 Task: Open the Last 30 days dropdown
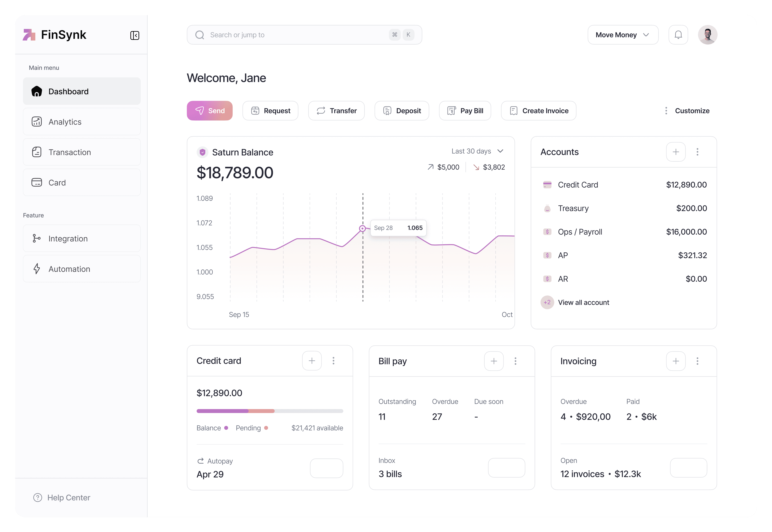click(x=478, y=151)
